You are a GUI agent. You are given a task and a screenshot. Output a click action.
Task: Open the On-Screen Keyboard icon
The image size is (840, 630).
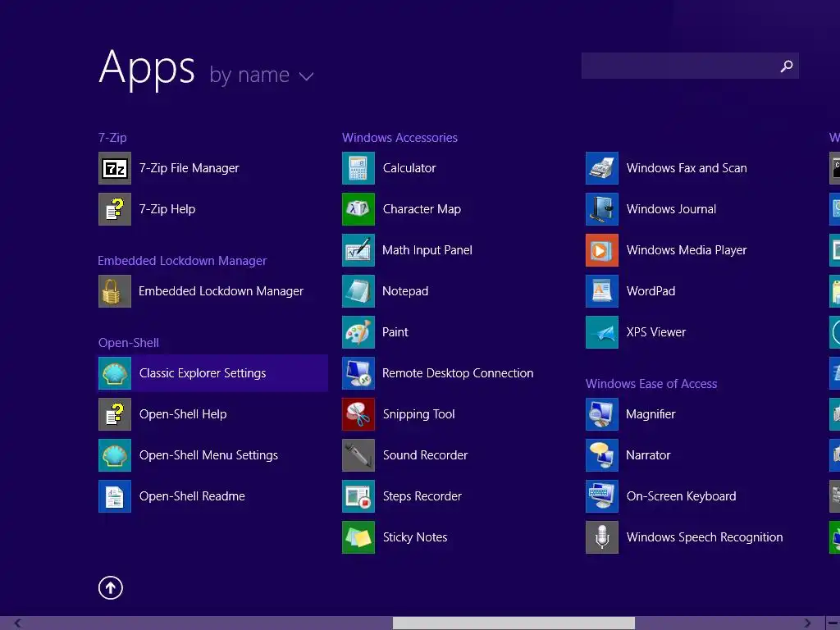pos(602,496)
